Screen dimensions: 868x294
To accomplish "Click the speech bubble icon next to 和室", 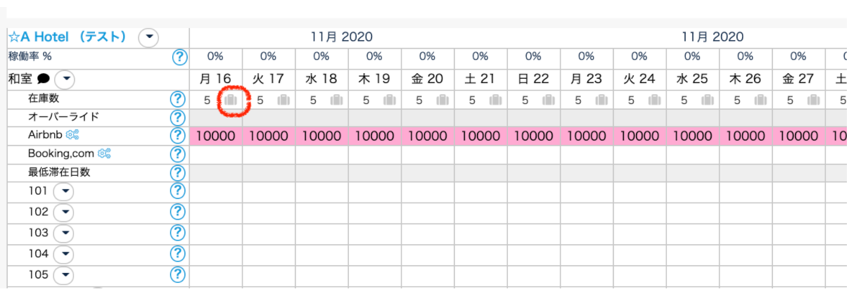I will point(43,79).
